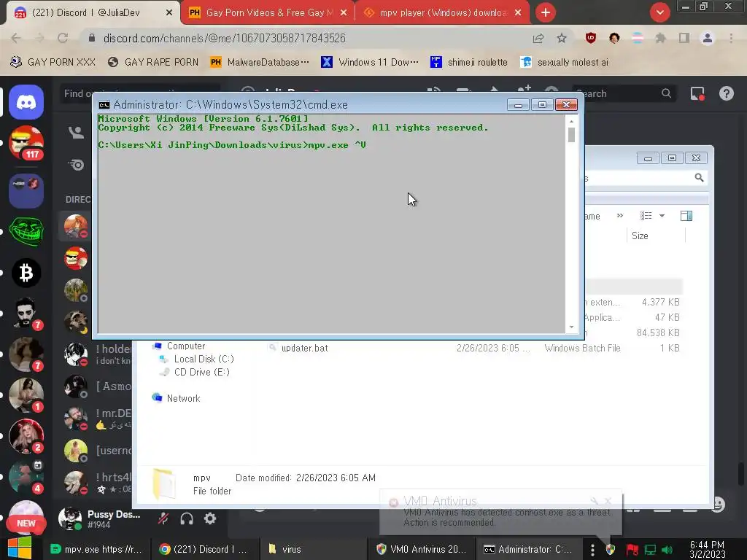Open the Explorer view options dropdown arrow

(x=662, y=216)
